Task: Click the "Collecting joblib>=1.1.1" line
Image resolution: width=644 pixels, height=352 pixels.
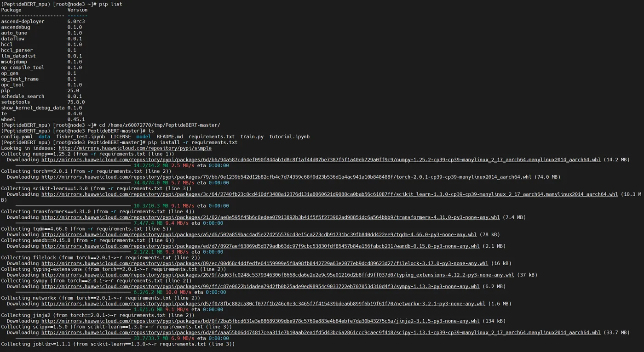Action: point(118,344)
